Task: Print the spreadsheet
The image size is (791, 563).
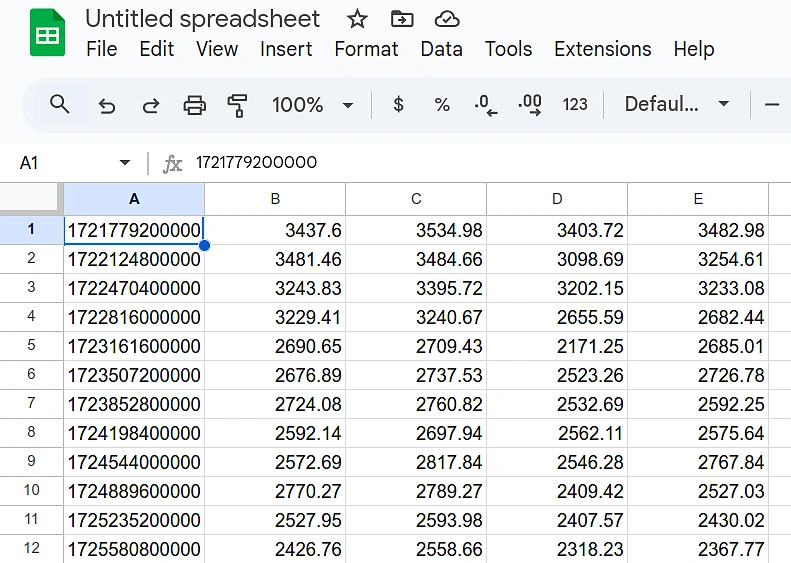Action: pos(194,105)
